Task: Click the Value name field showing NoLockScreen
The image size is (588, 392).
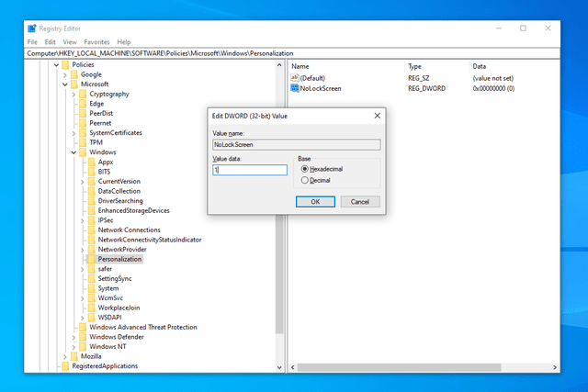Action: (297, 145)
